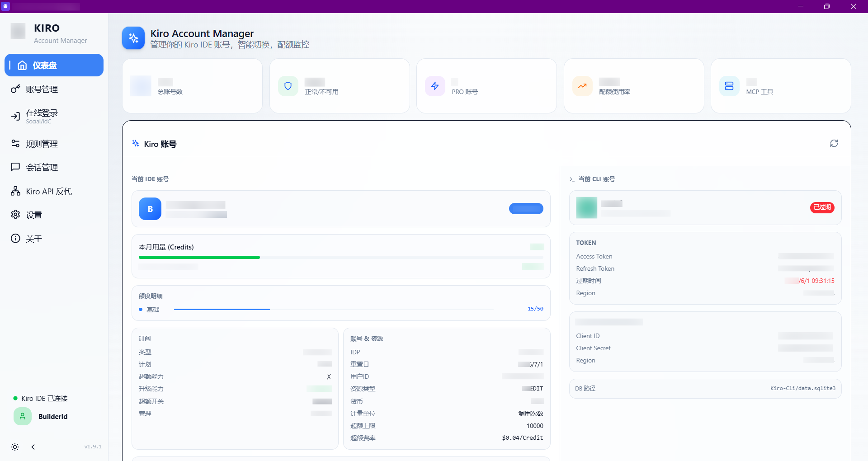This screenshot has height=461, width=868.
Task: Toggle the light/dark theme sun icon
Action: (15, 447)
